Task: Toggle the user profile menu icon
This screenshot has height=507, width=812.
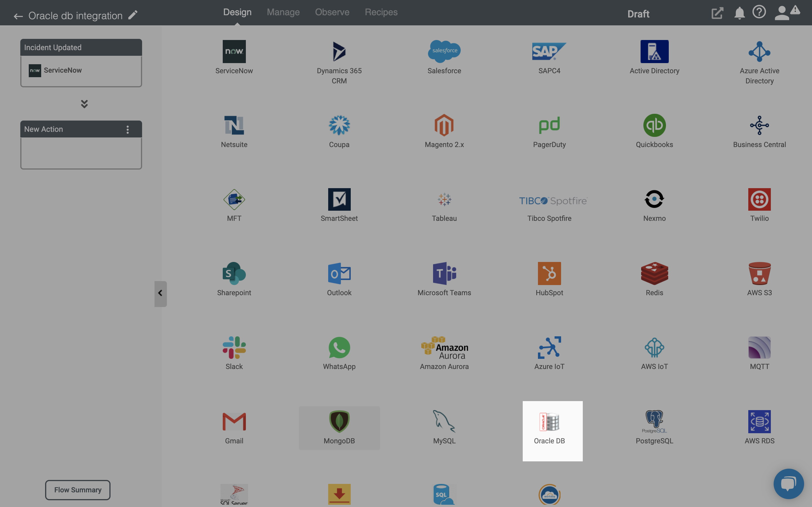Action: [782, 13]
